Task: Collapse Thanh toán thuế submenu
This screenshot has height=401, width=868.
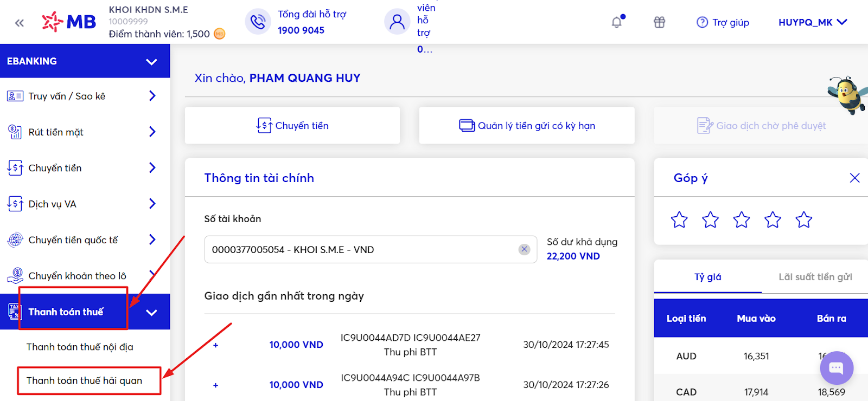Action: click(151, 312)
